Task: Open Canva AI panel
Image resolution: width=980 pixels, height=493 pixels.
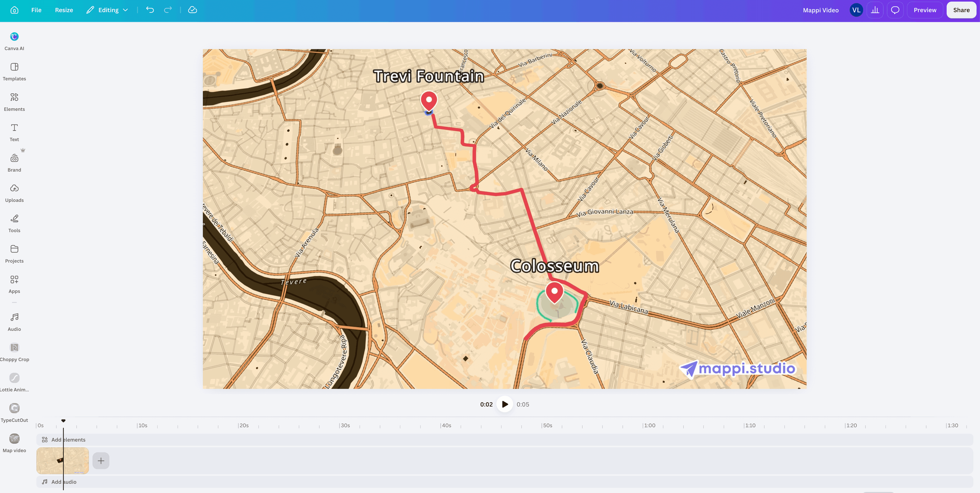Action: point(15,41)
